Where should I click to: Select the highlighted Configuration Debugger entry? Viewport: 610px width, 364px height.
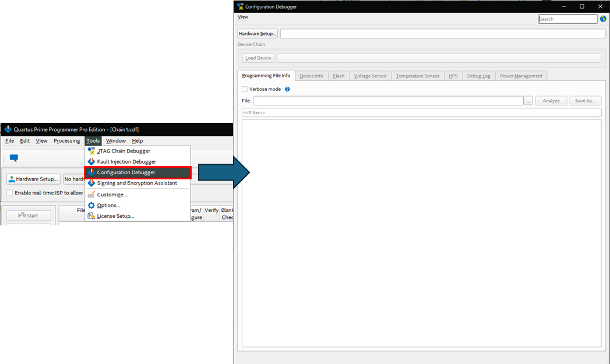tap(126, 172)
